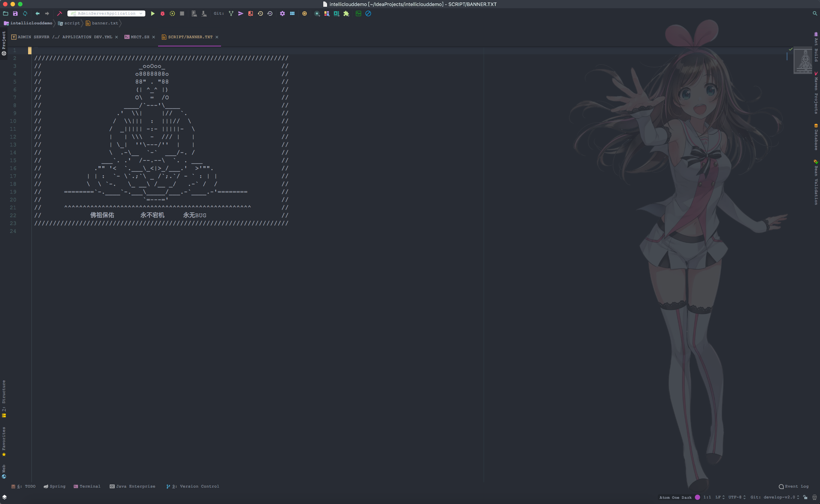This screenshot has width=820, height=504.
Task: Run AdminServerApplication with green play icon
Action: pos(152,13)
